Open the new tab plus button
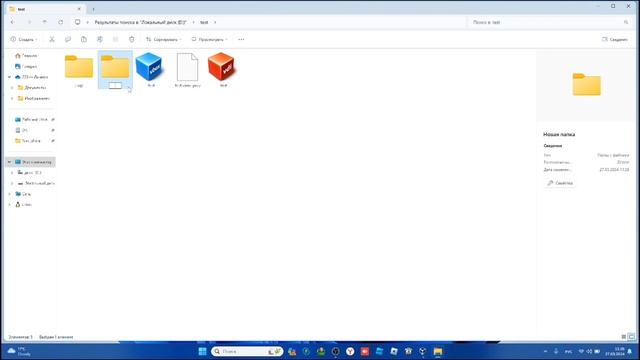640x360 pixels. pyautogui.click(x=93, y=9)
